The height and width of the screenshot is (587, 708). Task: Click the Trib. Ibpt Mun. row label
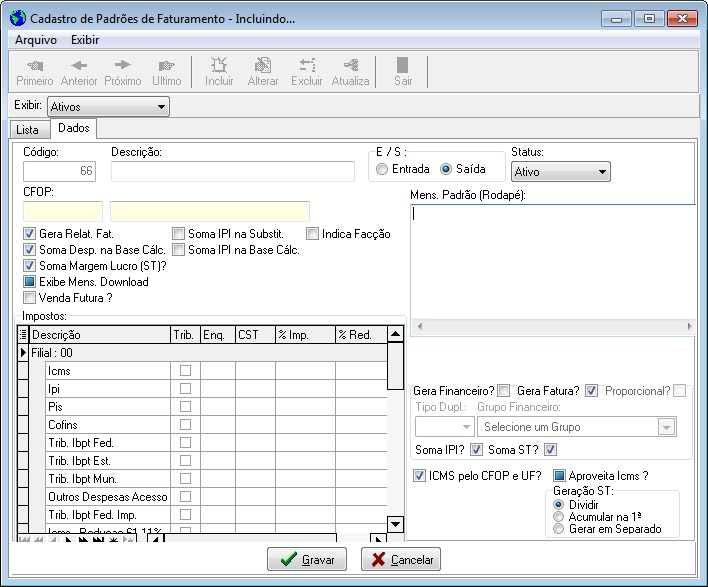[83, 479]
